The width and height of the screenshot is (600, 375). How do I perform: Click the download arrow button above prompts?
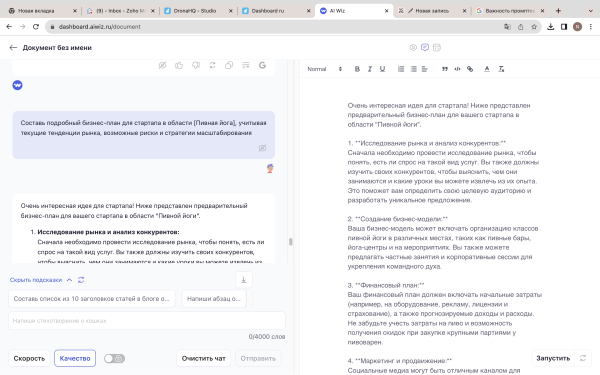click(x=244, y=280)
